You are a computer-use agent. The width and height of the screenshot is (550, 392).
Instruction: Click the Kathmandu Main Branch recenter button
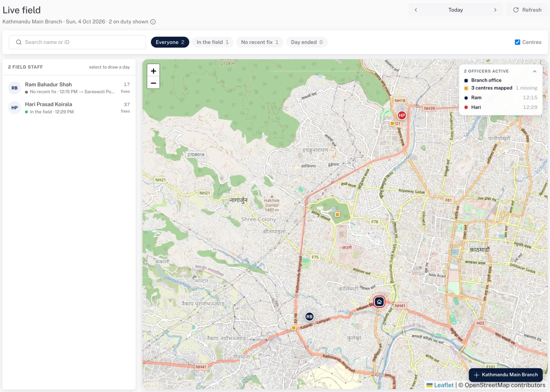506,375
